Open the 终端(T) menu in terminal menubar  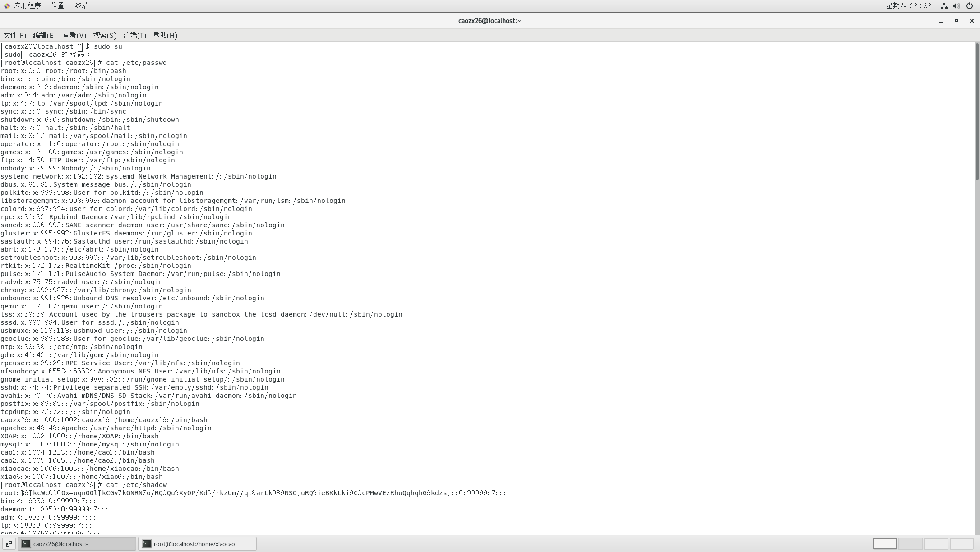pyautogui.click(x=134, y=35)
